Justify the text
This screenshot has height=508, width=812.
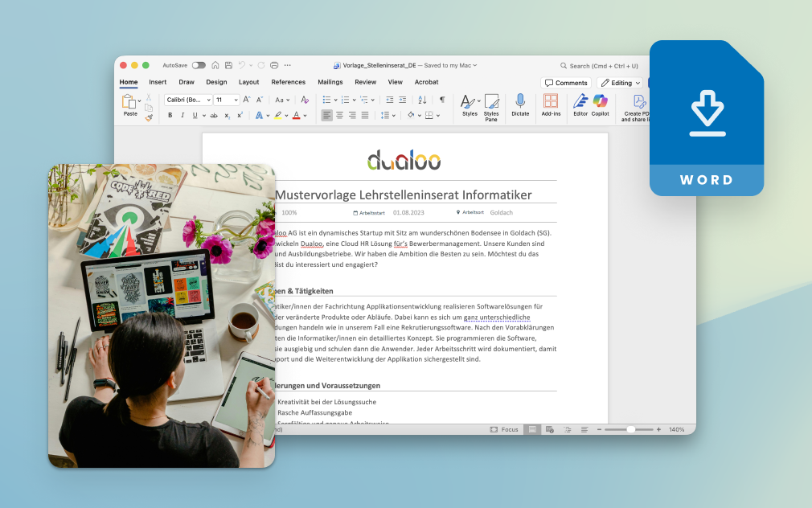tap(365, 116)
